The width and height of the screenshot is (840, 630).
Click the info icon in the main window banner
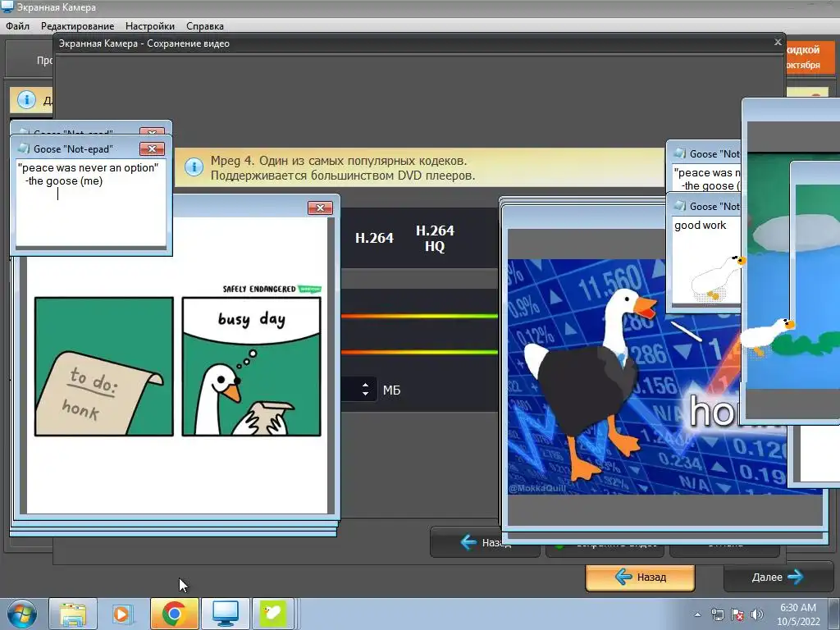[x=26, y=99]
